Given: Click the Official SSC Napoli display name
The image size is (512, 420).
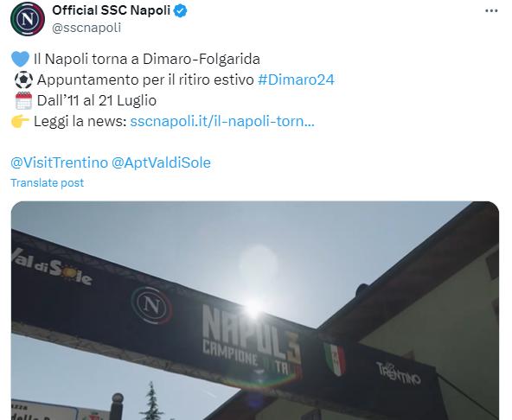Looking at the screenshot, I should [111, 10].
